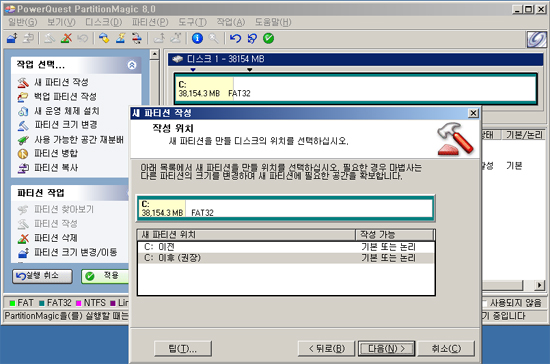Click the grayed Create partition hammer toolbar icon
Image resolution: width=550 pixels, height=364 pixels.
click(49, 38)
